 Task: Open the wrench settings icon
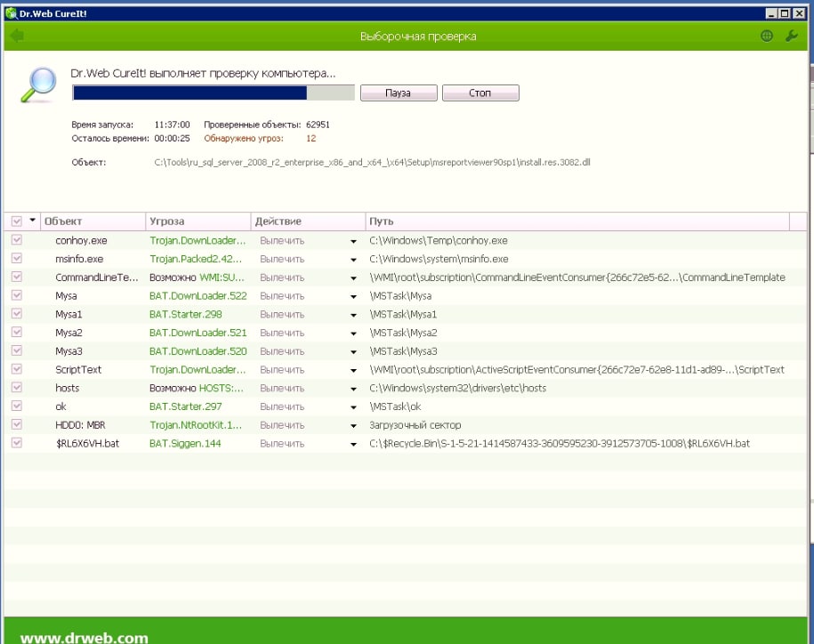pos(791,36)
